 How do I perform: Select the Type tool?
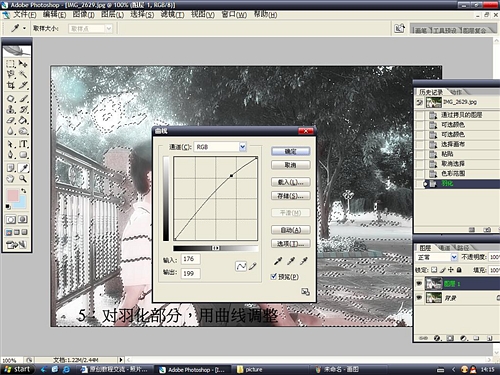coord(23,144)
